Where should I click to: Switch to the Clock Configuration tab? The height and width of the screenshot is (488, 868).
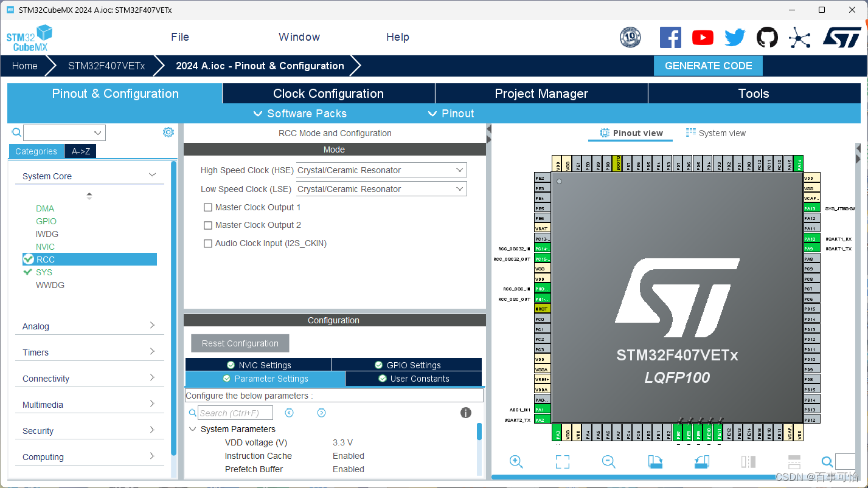(328, 93)
